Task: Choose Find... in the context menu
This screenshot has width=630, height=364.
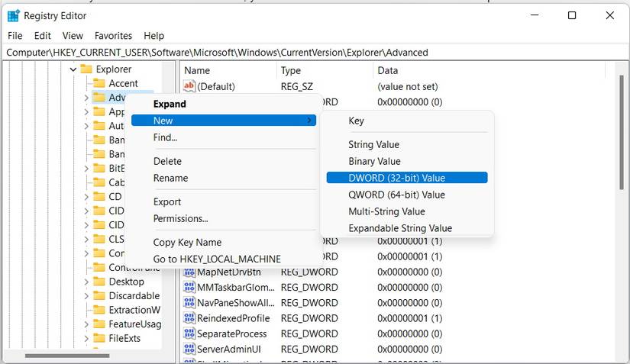Action: tap(224, 137)
